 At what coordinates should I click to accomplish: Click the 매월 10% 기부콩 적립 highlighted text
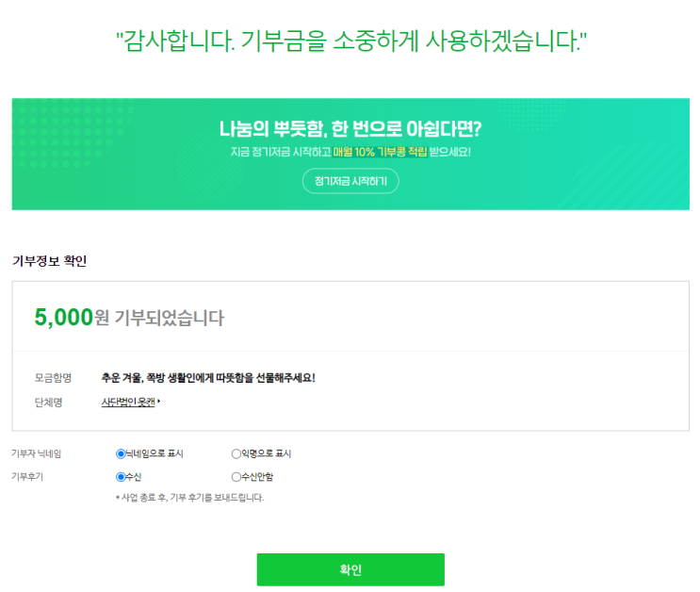click(380, 152)
